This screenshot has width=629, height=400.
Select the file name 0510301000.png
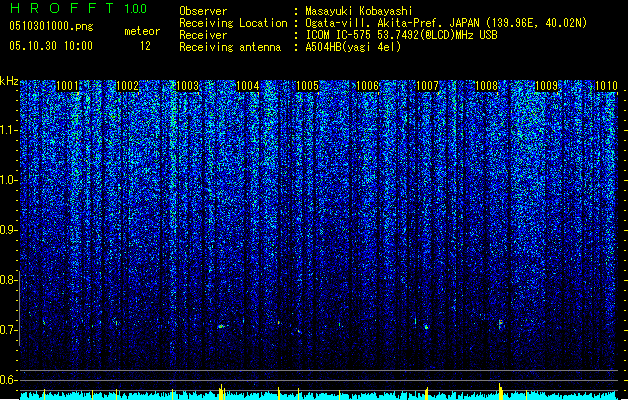pyautogui.click(x=51, y=26)
